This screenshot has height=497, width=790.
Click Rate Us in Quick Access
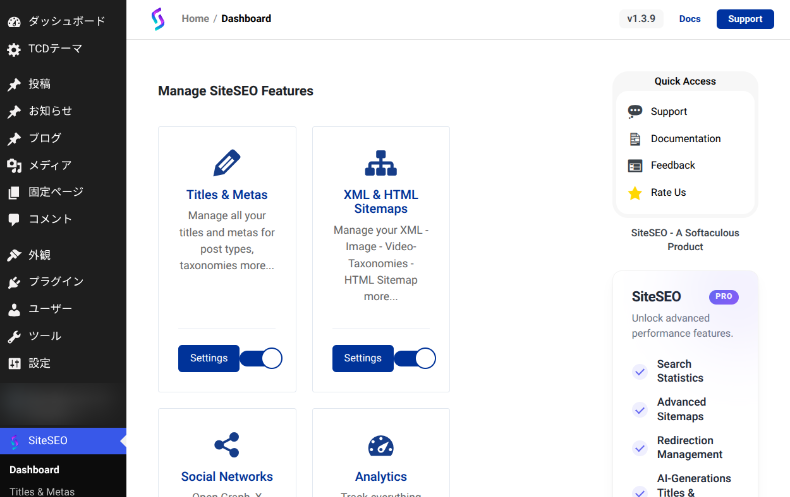[668, 193]
